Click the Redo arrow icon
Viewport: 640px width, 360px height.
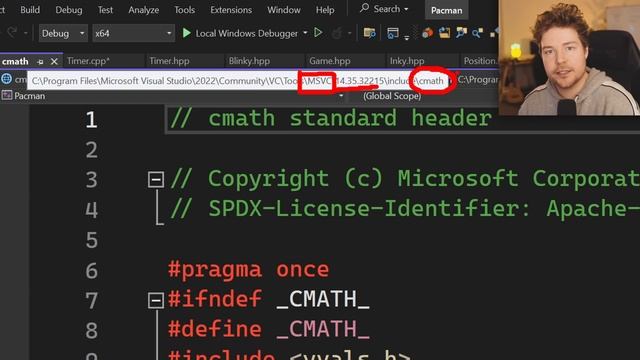pyautogui.click(x=12, y=33)
